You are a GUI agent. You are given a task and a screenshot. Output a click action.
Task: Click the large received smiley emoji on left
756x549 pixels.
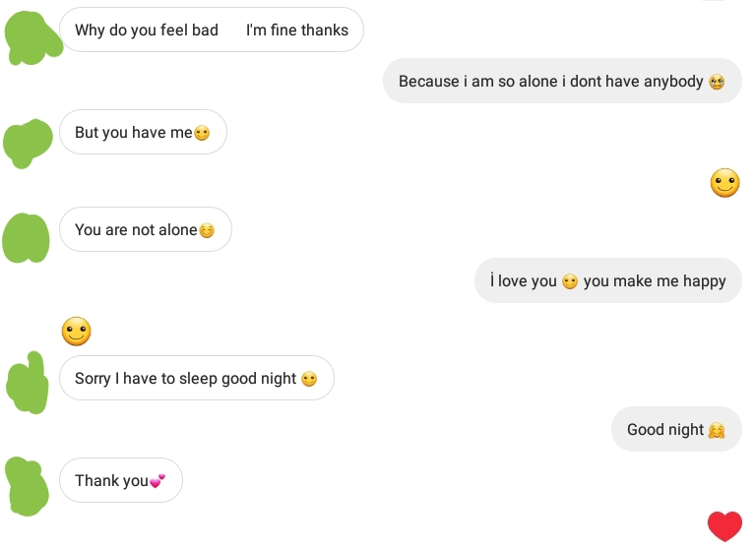pyautogui.click(x=76, y=332)
